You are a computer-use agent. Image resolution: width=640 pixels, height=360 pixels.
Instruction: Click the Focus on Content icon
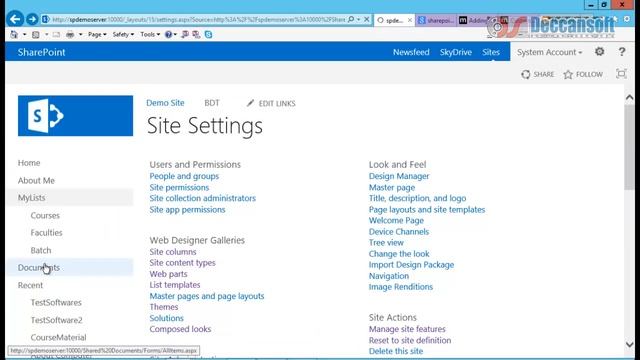coord(621,74)
